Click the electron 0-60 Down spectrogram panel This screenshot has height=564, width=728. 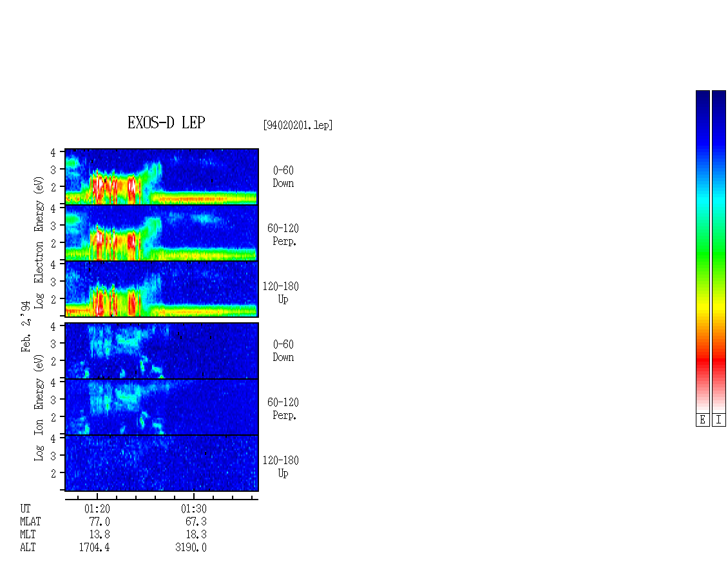162,177
